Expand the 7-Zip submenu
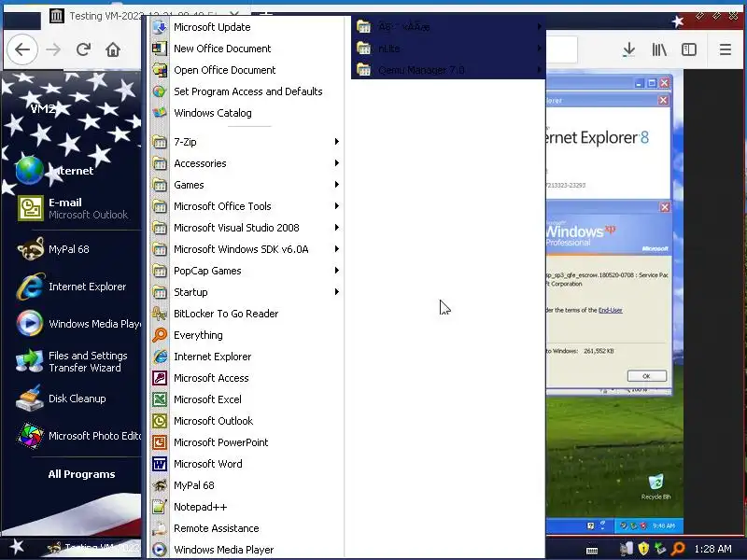Image resolution: width=747 pixels, height=560 pixels. coord(246,142)
